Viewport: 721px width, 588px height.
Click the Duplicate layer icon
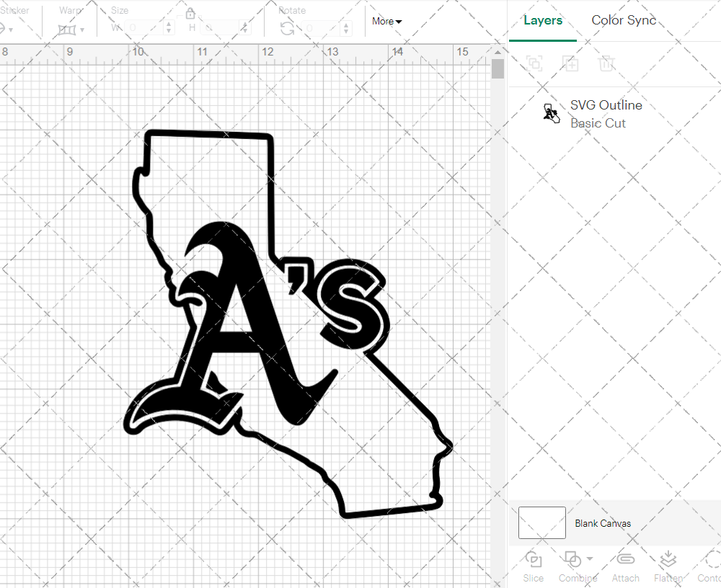tap(570, 63)
